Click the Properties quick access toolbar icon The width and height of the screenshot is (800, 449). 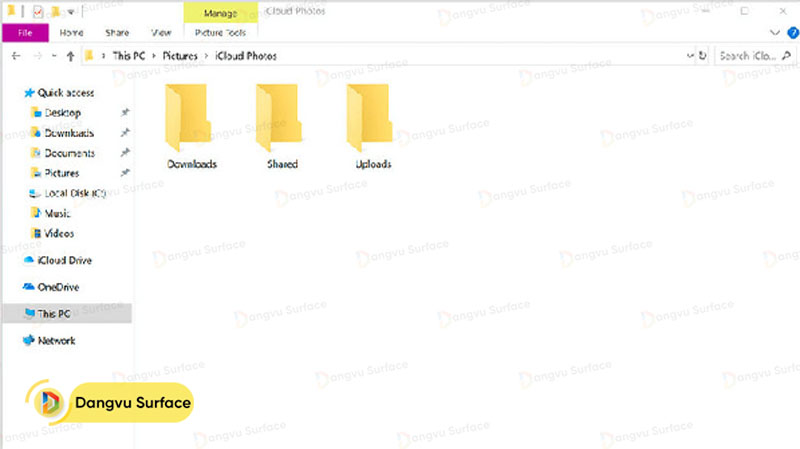tap(38, 11)
